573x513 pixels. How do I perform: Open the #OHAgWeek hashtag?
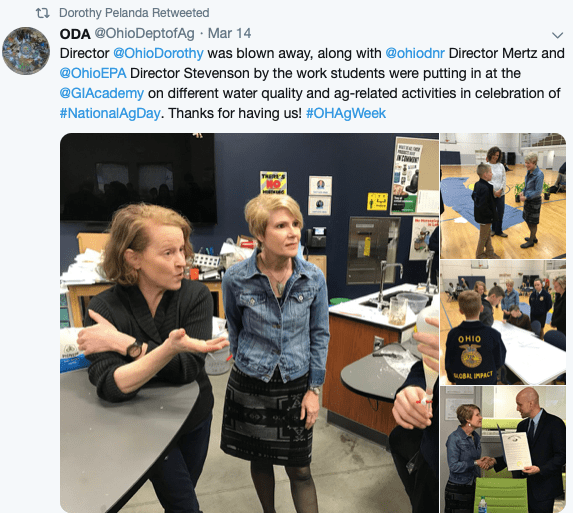pos(346,114)
